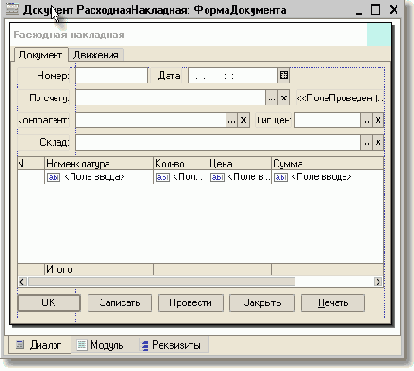Open selection for Контрагент field (... button)
Screen dimensions: 414x371
tap(231, 120)
